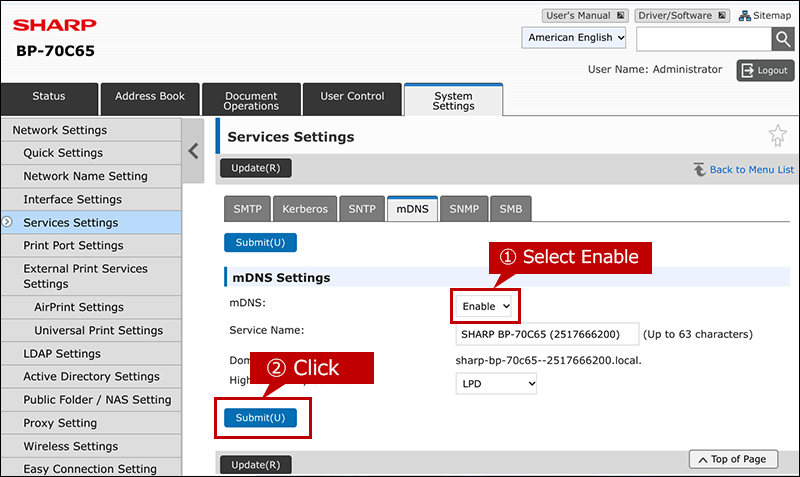
Task: Switch to the SNTP tab
Action: pos(362,209)
